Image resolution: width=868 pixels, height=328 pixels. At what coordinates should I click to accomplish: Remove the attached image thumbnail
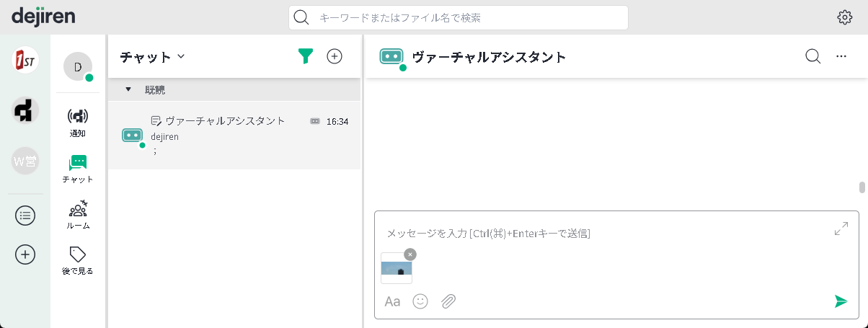pyautogui.click(x=410, y=254)
